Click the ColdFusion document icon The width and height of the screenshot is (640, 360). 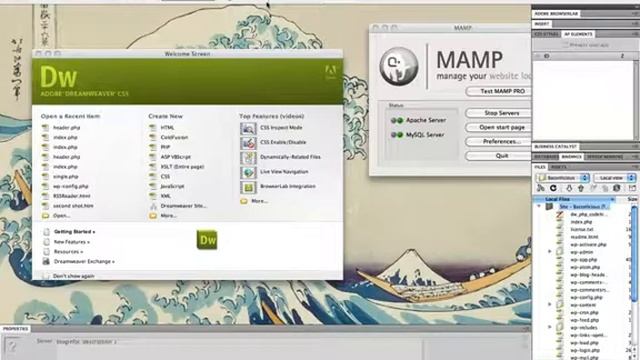pos(153,137)
